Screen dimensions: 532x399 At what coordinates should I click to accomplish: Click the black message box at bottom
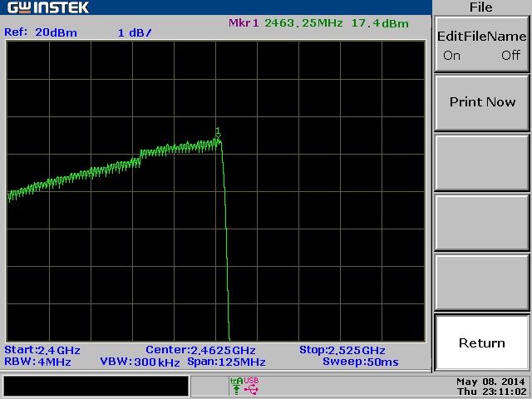(96, 386)
